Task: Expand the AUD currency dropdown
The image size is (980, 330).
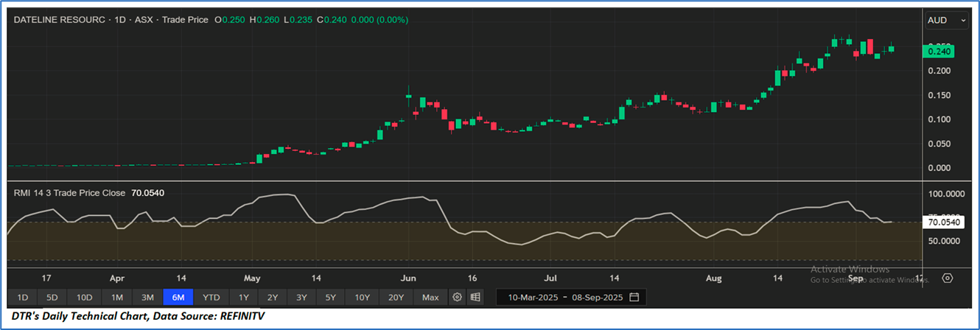Action: pyautogui.click(x=947, y=20)
